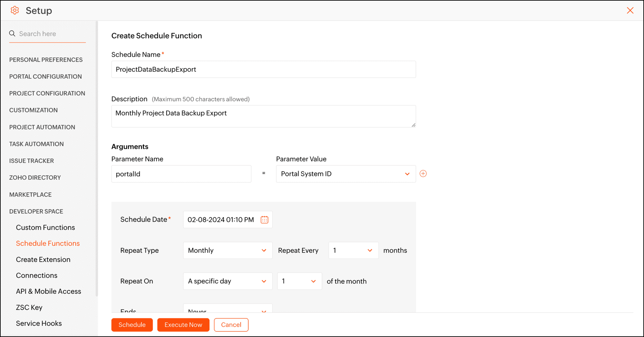
Task: Open the Schedule Date calendar picker
Action: point(264,220)
